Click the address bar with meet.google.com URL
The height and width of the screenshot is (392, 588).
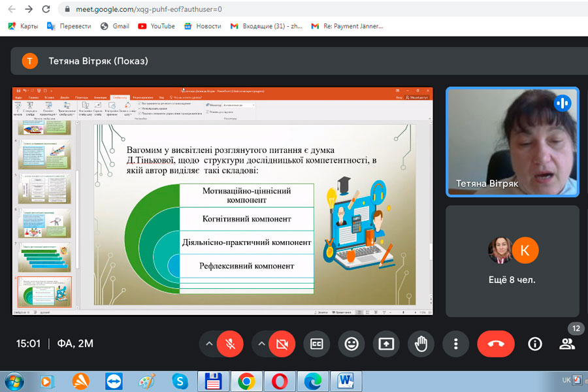323,9
